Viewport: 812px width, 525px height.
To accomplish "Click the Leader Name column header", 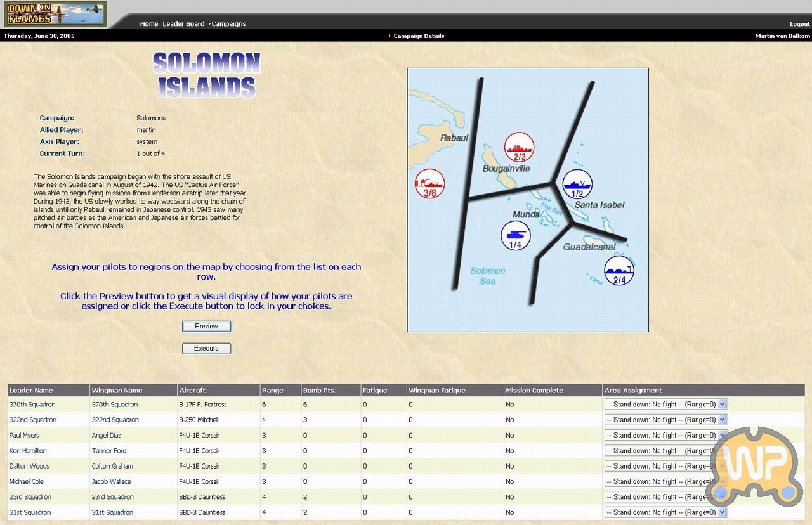I will coord(31,391).
